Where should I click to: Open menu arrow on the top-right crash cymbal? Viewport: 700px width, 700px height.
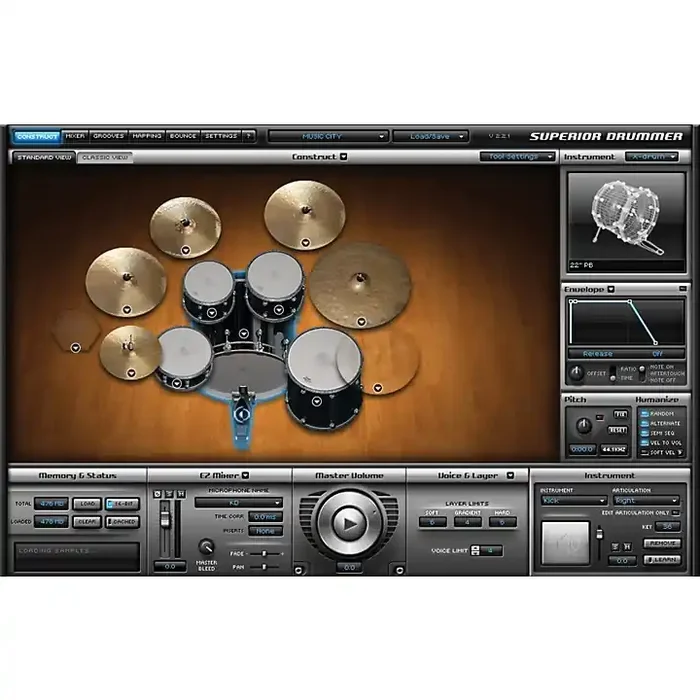click(305, 243)
